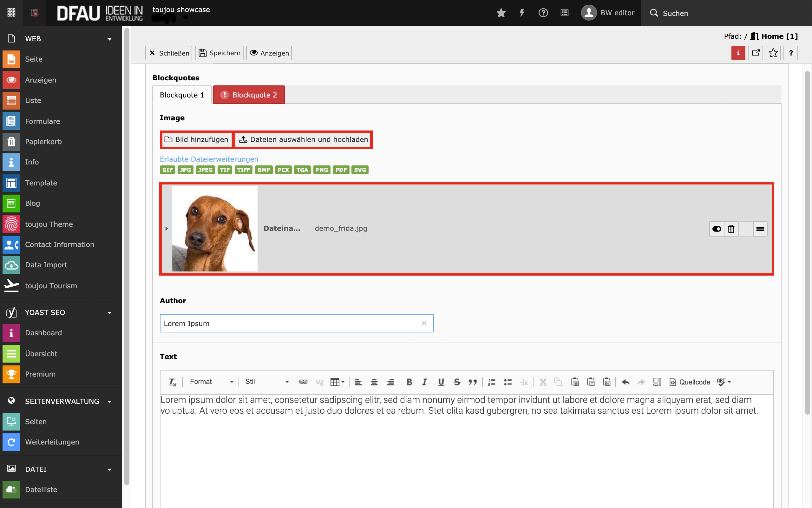Screen dimensions: 812x508
Task: Toggle block quote formatting
Action: [x=473, y=382]
